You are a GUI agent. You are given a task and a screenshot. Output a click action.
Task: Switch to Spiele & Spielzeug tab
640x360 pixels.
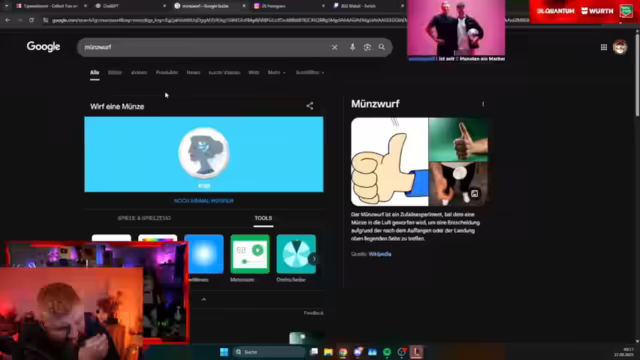[x=144, y=218]
